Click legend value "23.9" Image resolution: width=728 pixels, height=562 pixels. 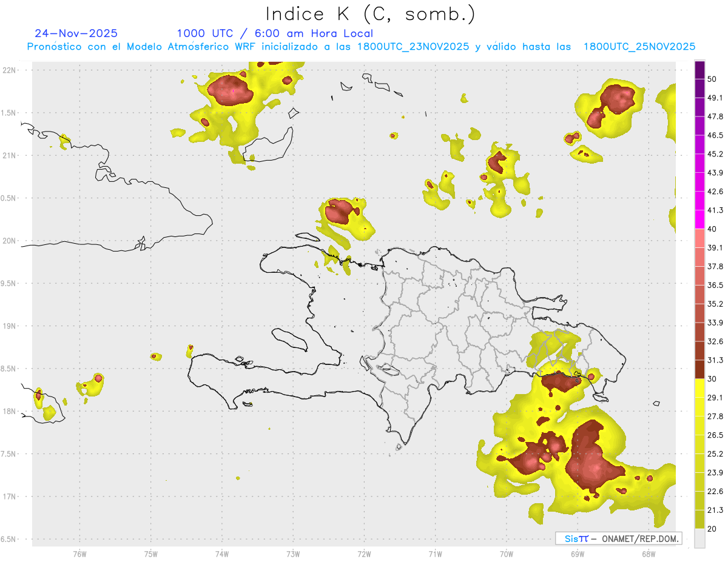(715, 472)
